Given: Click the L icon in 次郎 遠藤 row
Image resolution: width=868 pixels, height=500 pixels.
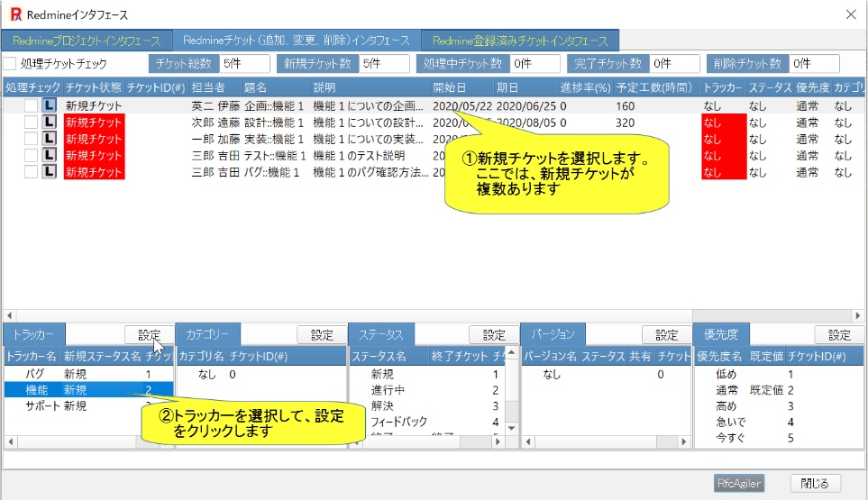Looking at the screenshot, I should (x=50, y=122).
